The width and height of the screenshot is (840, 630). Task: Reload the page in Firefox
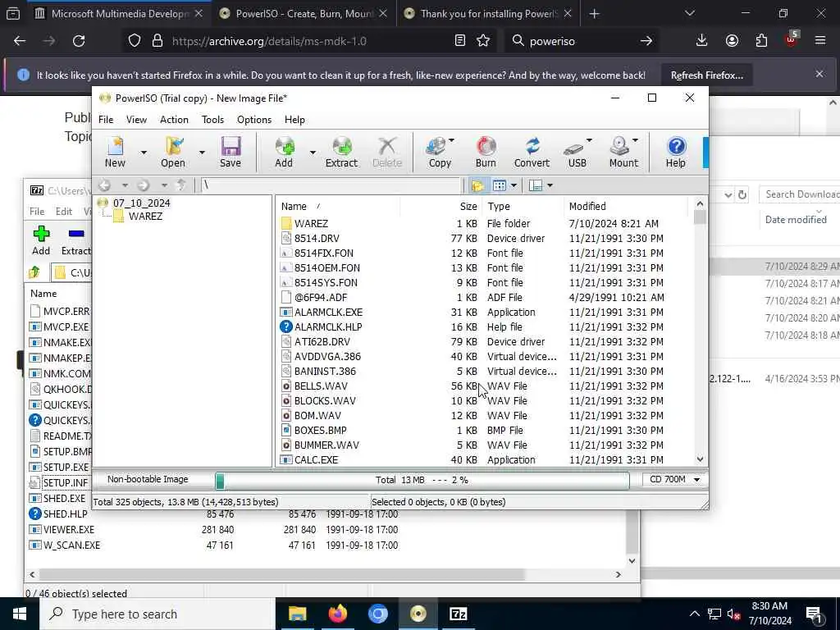[x=79, y=41]
